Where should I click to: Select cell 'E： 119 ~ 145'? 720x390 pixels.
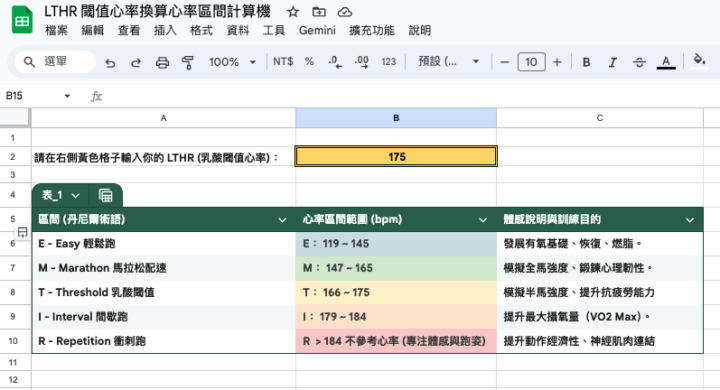click(396, 243)
